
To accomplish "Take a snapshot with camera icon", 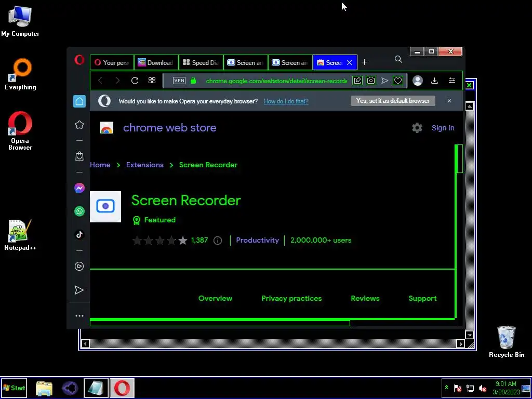I will click(x=371, y=81).
